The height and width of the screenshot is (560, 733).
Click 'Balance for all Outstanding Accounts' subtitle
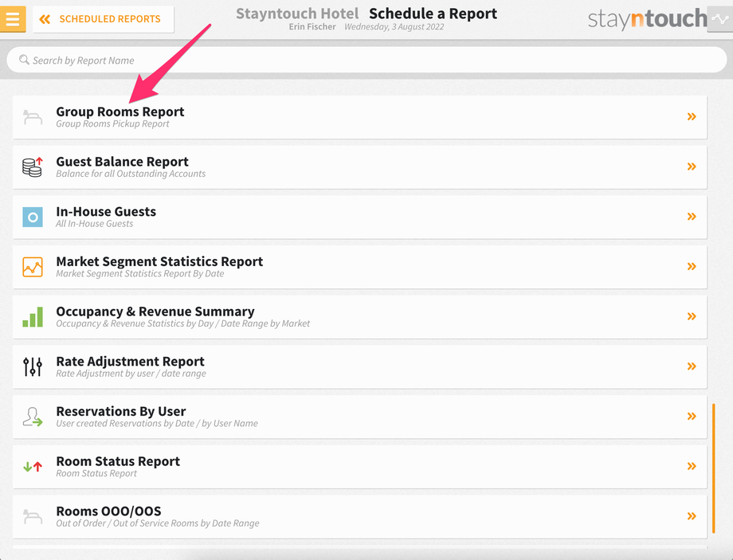(131, 174)
